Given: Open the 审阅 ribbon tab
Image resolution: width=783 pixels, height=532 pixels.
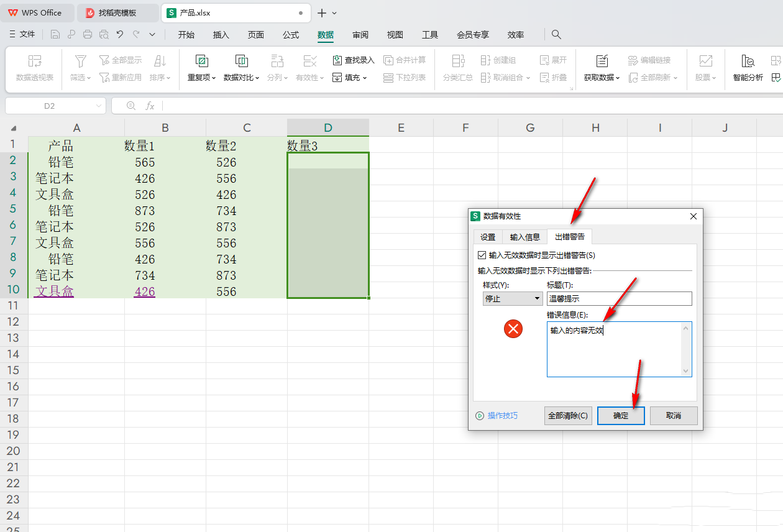Looking at the screenshot, I should point(360,35).
